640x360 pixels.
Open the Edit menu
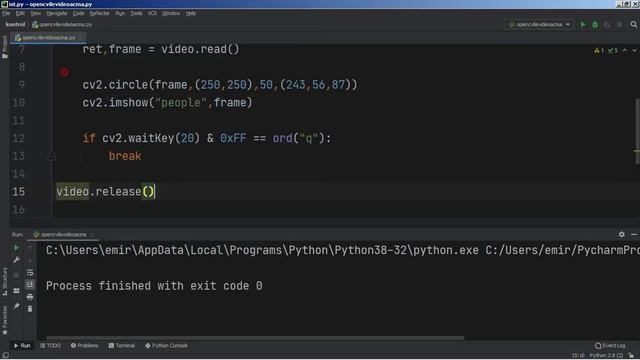(20, 13)
